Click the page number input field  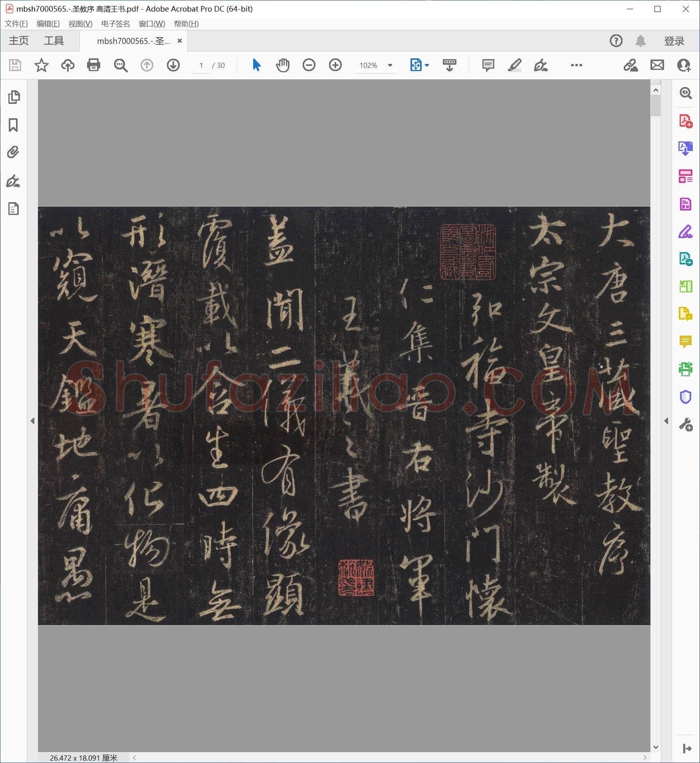pyautogui.click(x=201, y=66)
